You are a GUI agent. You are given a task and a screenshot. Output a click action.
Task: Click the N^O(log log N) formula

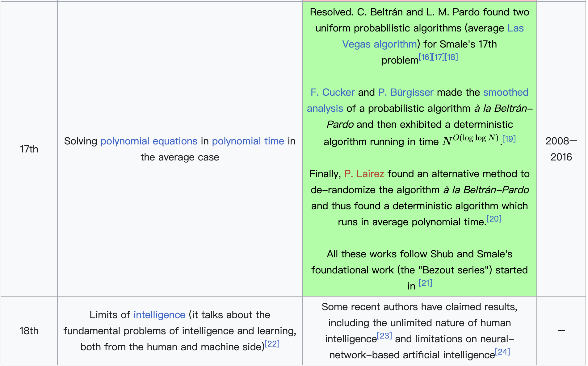point(470,140)
